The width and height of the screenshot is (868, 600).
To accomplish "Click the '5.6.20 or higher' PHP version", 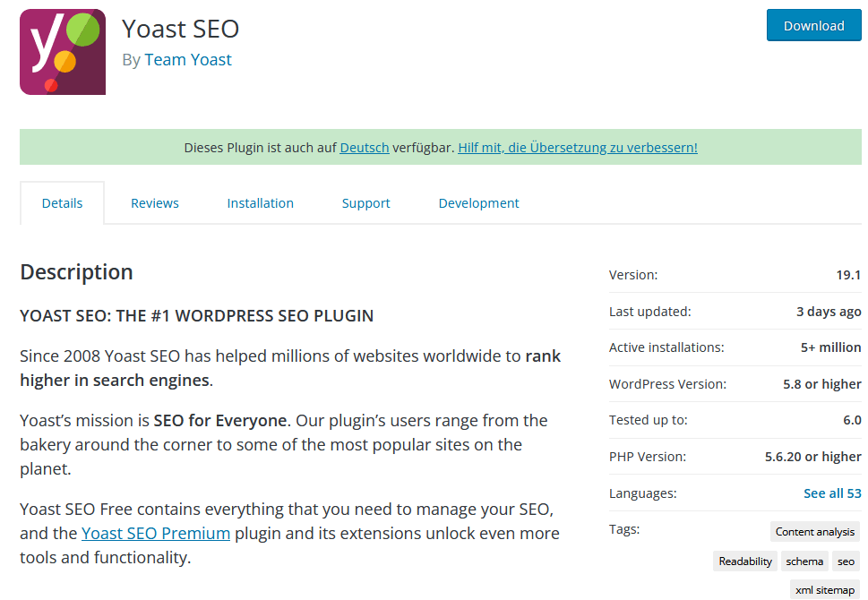I will point(813,457).
